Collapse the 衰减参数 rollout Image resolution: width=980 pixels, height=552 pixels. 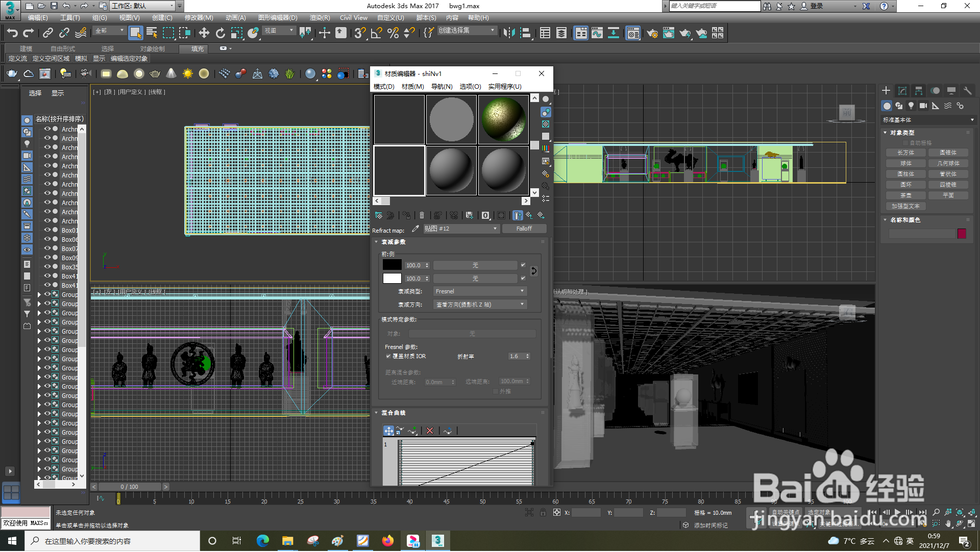pyautogui.click(x=393, y=242)
